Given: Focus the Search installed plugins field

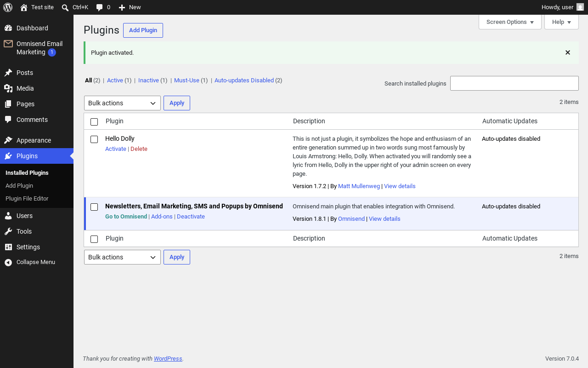Looking at the screenshot, I should click(x=514, y=83).
